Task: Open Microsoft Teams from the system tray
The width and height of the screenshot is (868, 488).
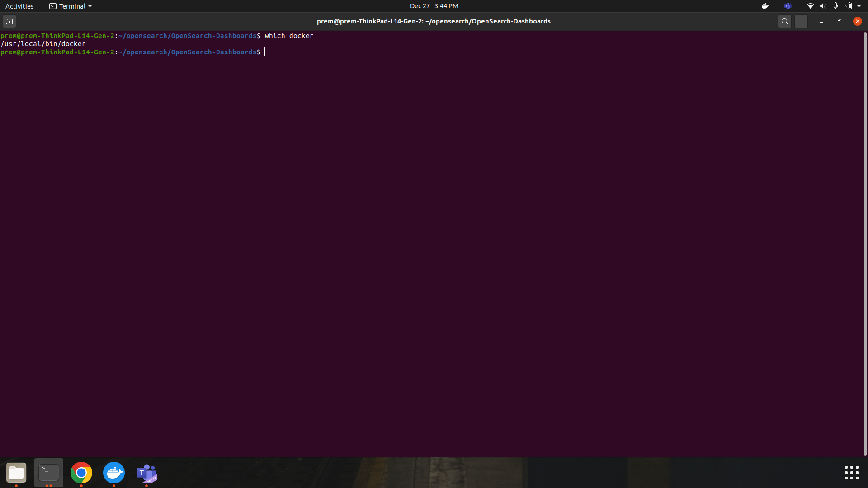Action: (788, 6)
